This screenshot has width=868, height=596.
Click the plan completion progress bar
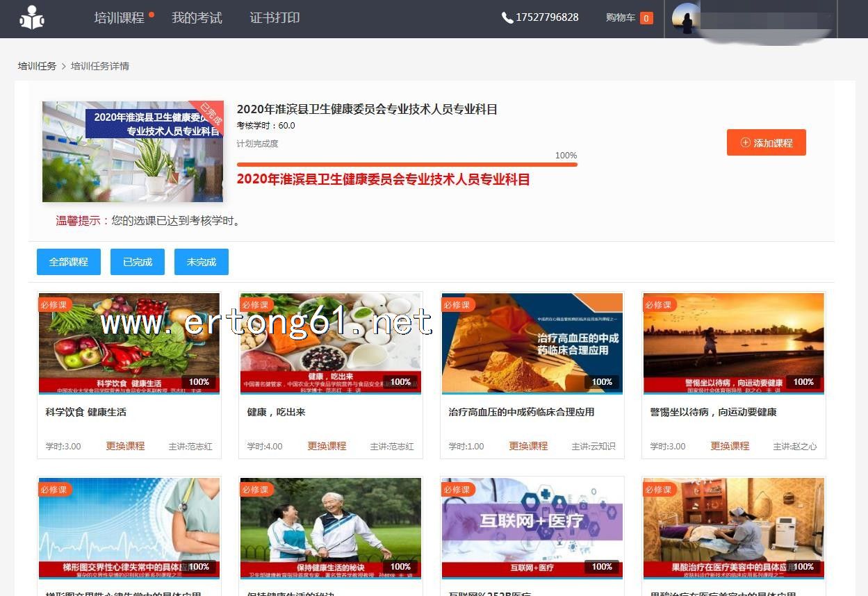(x=407, y=165)
